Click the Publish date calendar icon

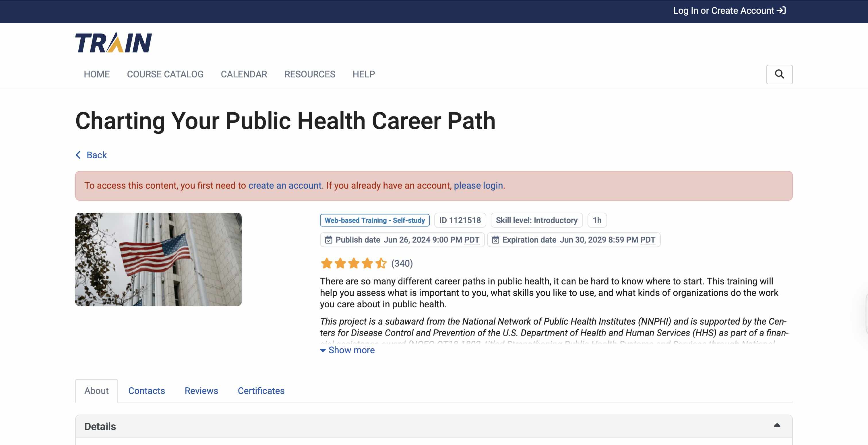coord(329,240)
